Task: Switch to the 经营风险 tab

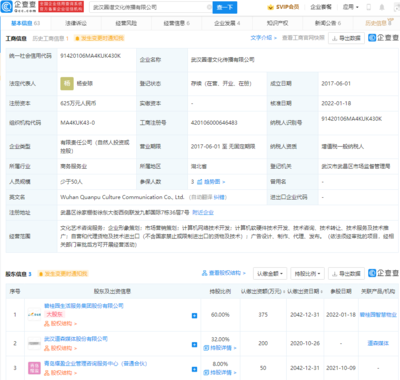Action: click(126, 23)
